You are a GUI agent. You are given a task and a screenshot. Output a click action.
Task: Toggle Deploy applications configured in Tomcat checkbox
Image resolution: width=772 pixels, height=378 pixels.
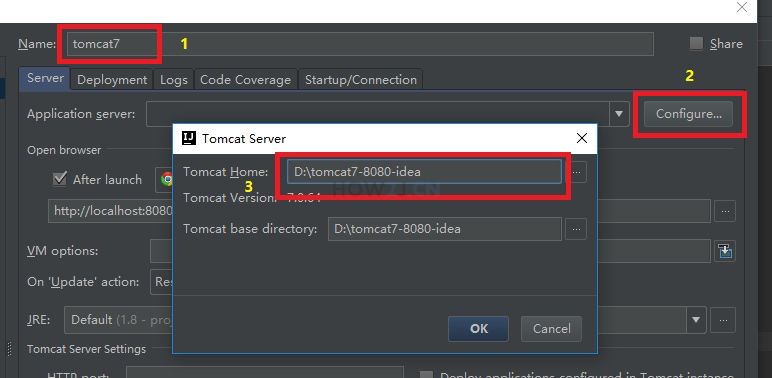(426, 376)
